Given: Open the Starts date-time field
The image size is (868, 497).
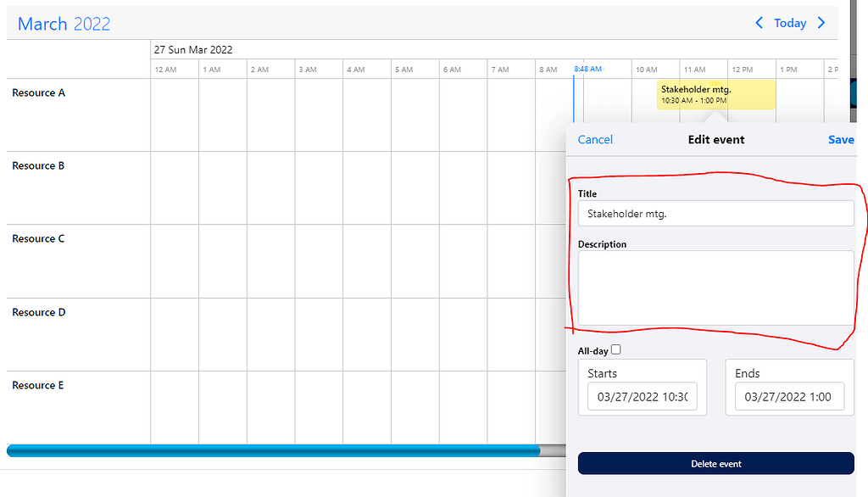Looking at the screenshot, I should (x=642, y=397).
